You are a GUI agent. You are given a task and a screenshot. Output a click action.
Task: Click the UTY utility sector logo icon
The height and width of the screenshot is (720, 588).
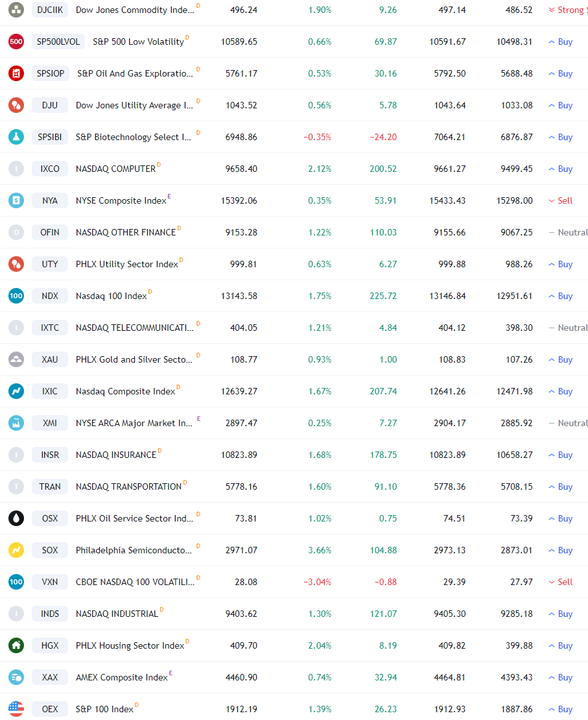[x=16, y=264]
